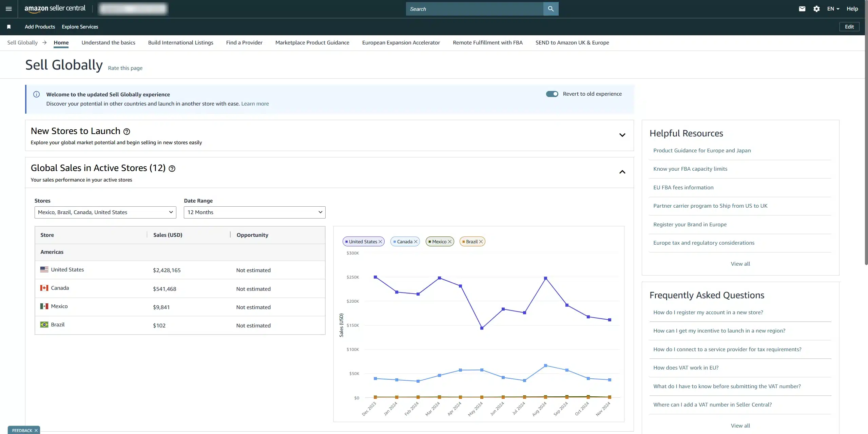The height and width of the screenshot is (434, 868).
Task: Open the messages envelope icon
Action: (802, 9)
